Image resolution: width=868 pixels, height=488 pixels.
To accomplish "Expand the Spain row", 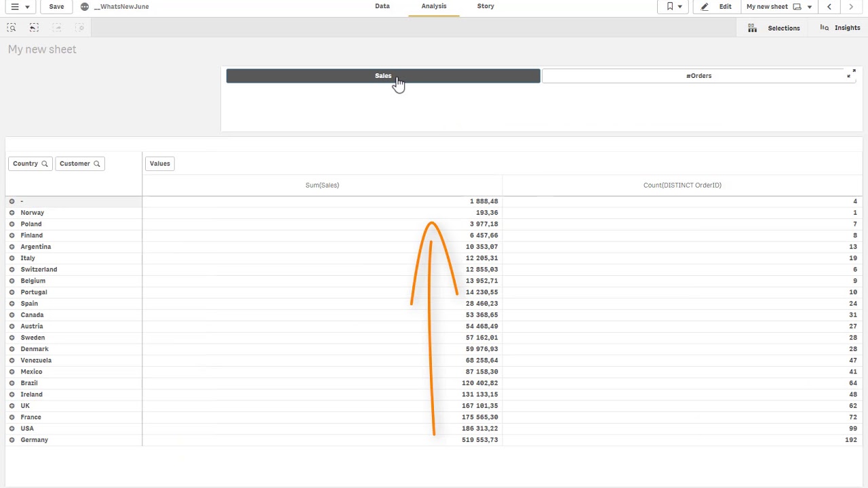I will point(12,304).
